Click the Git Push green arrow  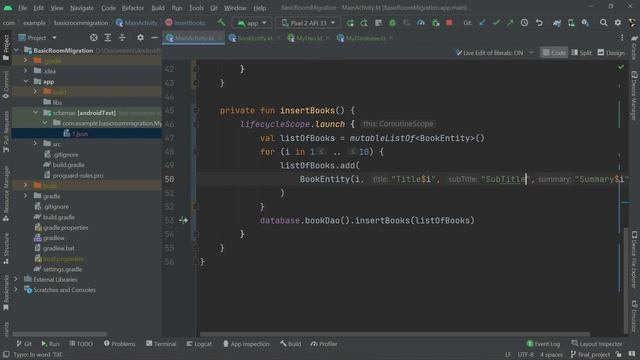coord(510,23)
